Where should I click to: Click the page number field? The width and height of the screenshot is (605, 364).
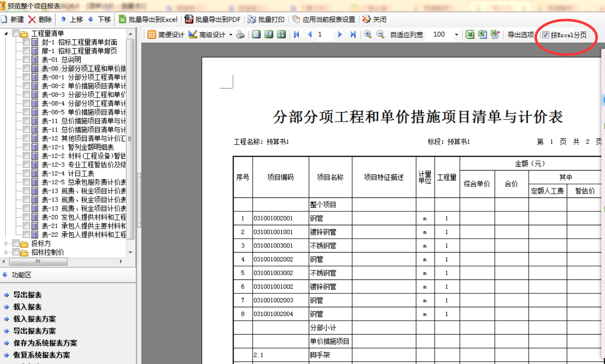pyautogui.click(x=324, y=35)
